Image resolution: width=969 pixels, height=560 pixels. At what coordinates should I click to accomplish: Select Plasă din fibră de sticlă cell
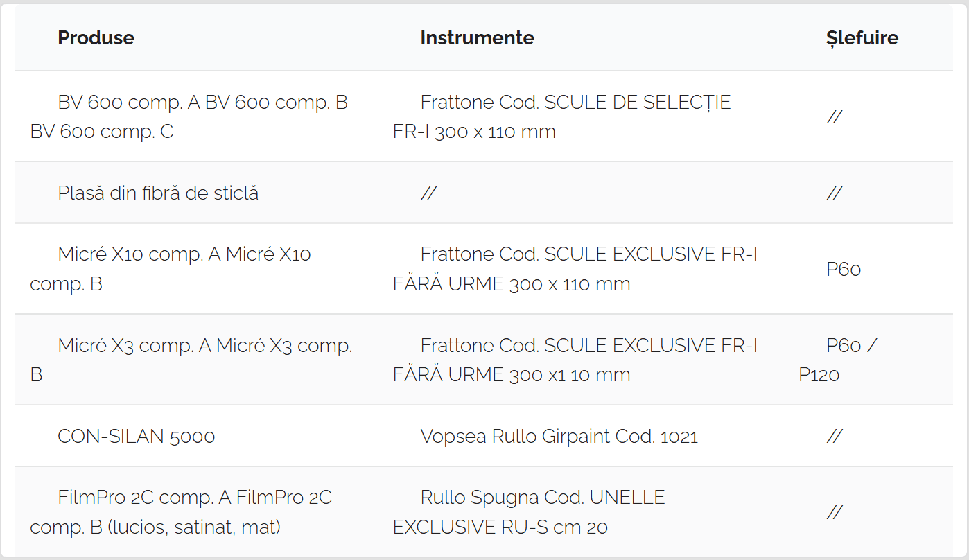coord(158,193)
